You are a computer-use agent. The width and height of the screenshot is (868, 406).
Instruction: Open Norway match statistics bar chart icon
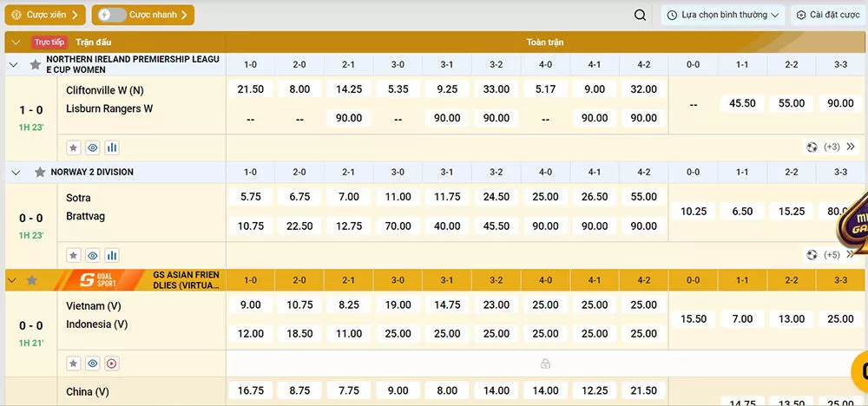pyautogui.click(x=112, y=255)
